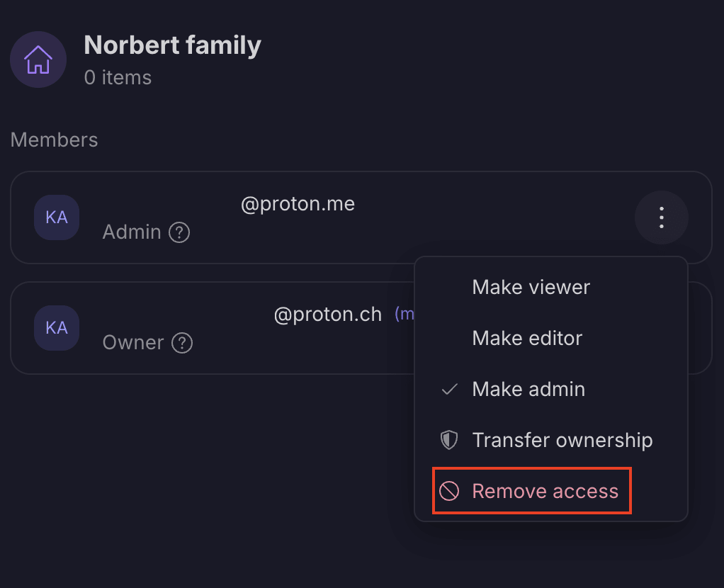
Task: Select Make viewer from the menu
Action: 531,287
